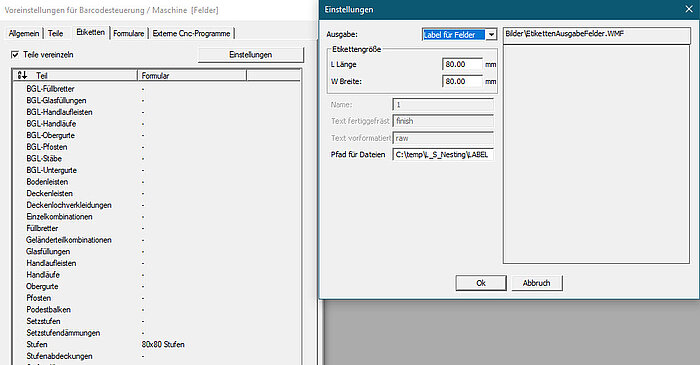700x365 pixels.
Task: Select the BGL-Füllbretter row
Action: click(x=156, y=89)
